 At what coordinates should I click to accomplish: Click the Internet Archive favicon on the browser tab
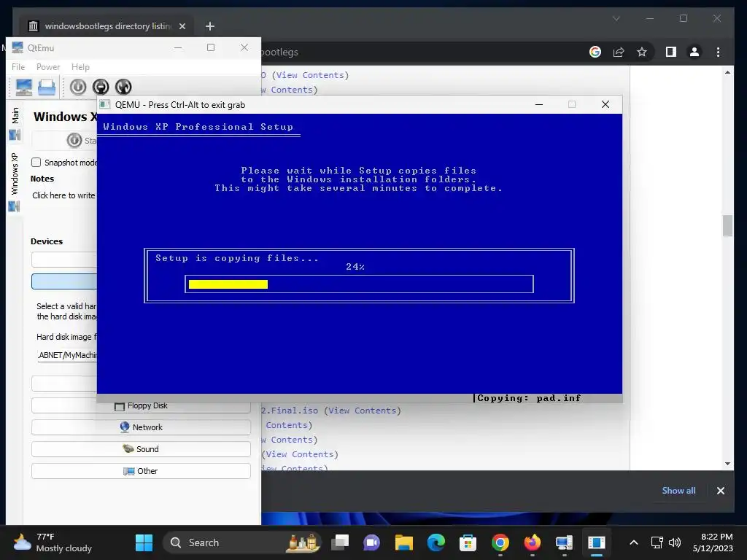tap(33, 26)
